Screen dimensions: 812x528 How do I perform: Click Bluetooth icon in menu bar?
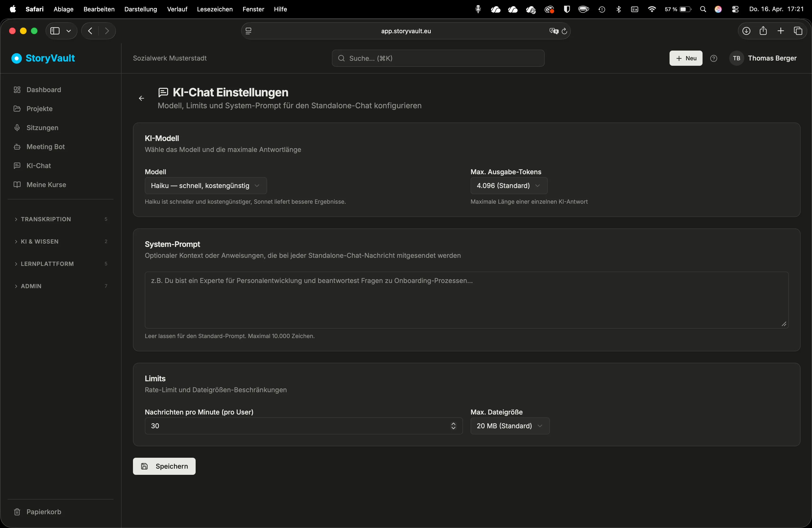618,9
